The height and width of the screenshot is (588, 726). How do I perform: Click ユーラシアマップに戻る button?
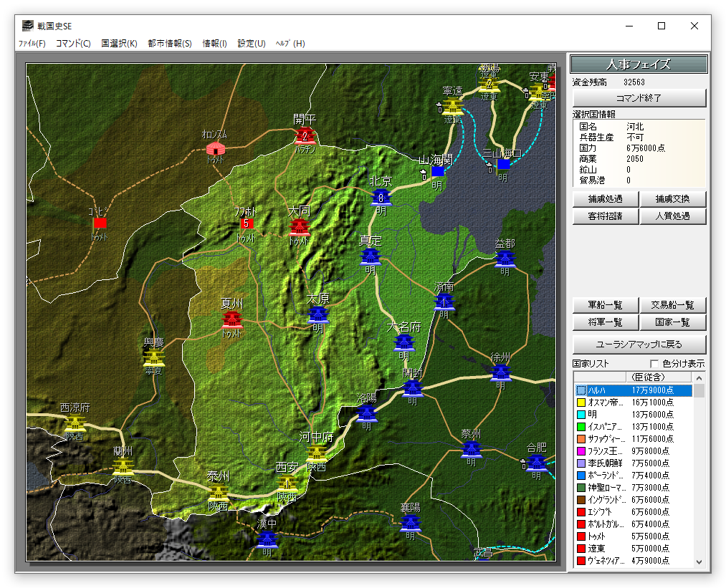click(639, 344)
